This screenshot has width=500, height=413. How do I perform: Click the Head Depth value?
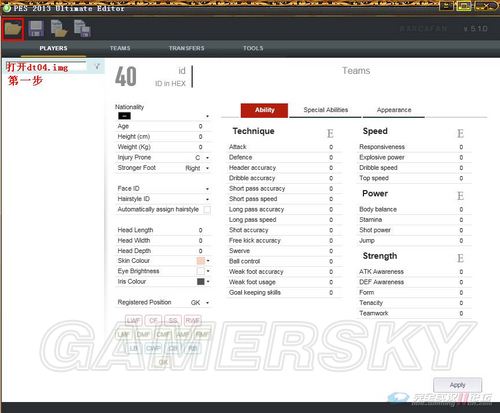tap(200, 251)
